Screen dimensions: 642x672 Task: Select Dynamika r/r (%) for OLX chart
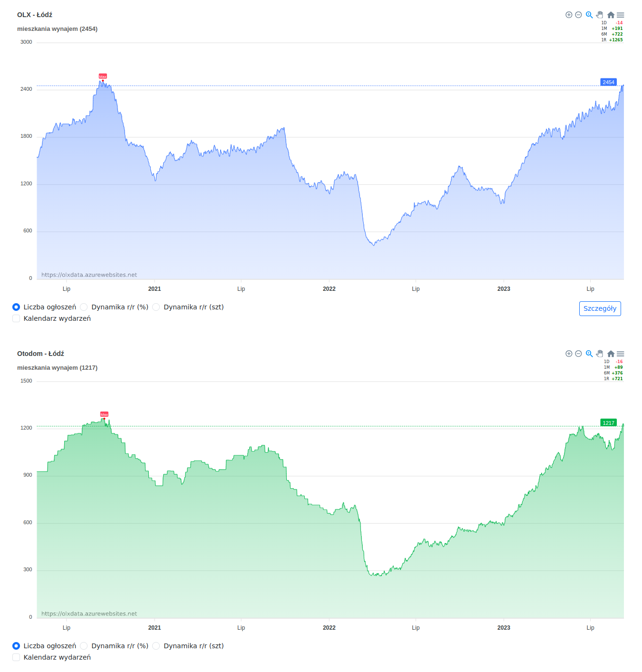(84, 307)
